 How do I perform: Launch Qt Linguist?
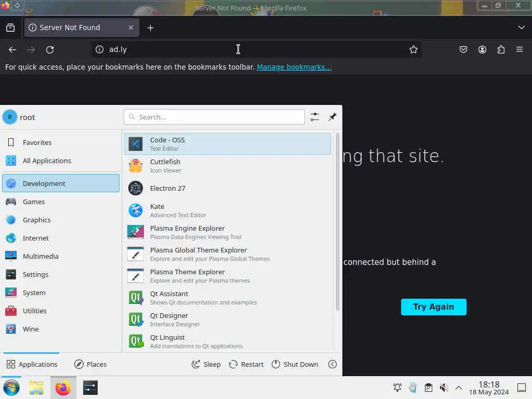point(228,341)
